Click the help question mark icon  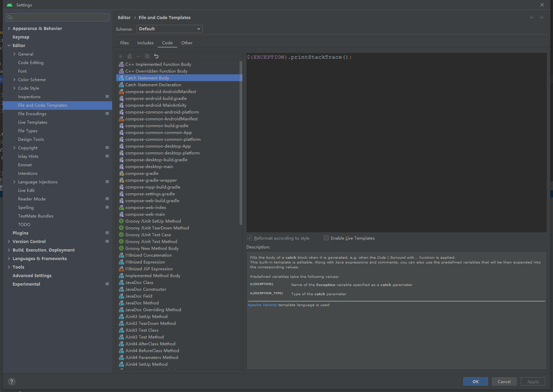(12, 381)
